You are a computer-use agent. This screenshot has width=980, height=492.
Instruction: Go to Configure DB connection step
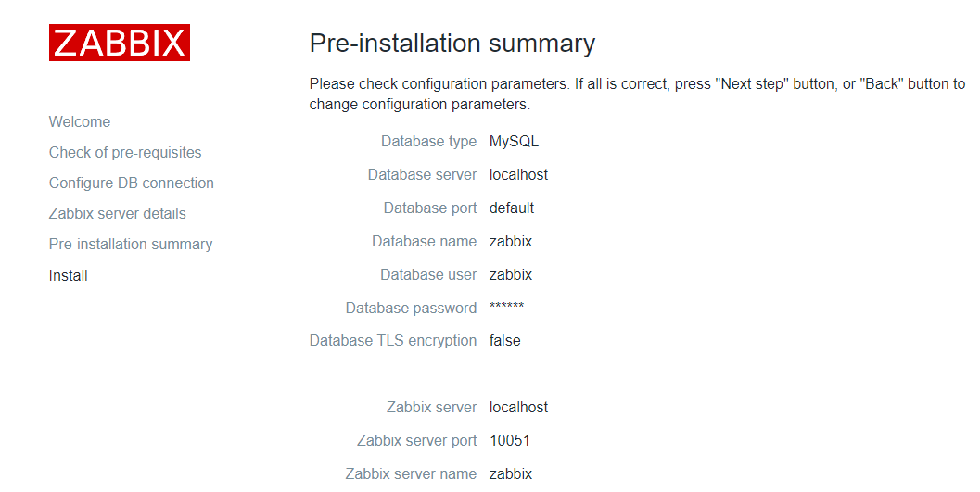coord(132,183)
